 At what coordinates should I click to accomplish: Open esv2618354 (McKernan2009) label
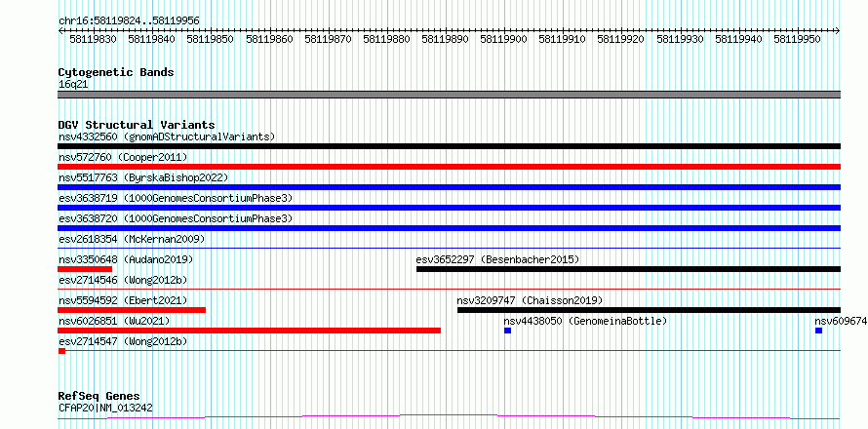132,239
